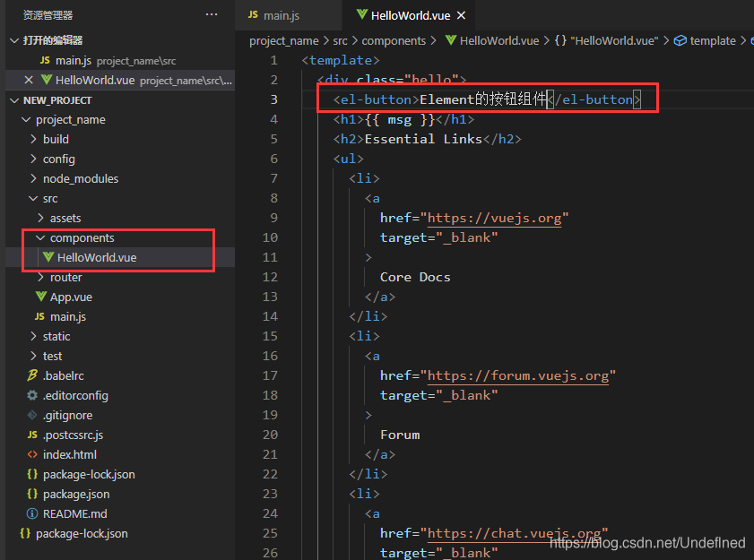Open package.json file

(x=120, y=495)
